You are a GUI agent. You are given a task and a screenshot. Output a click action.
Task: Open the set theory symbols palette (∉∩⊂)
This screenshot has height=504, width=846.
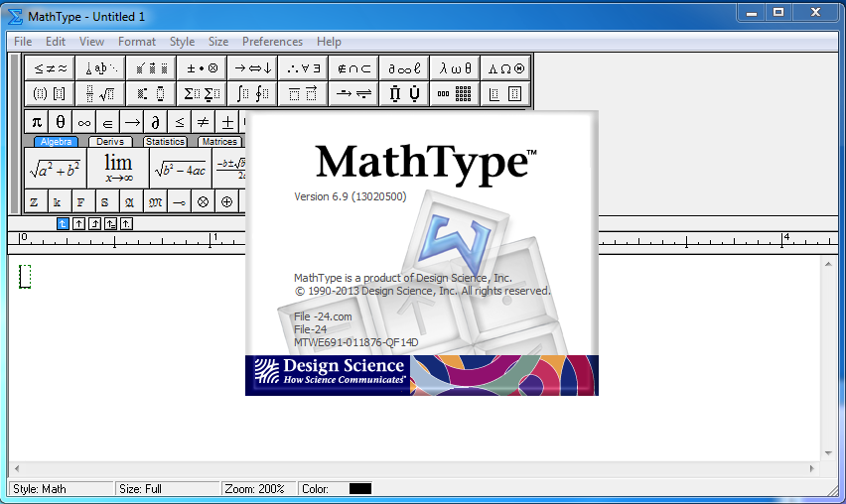pyautogui.click(x=354, y=67)
